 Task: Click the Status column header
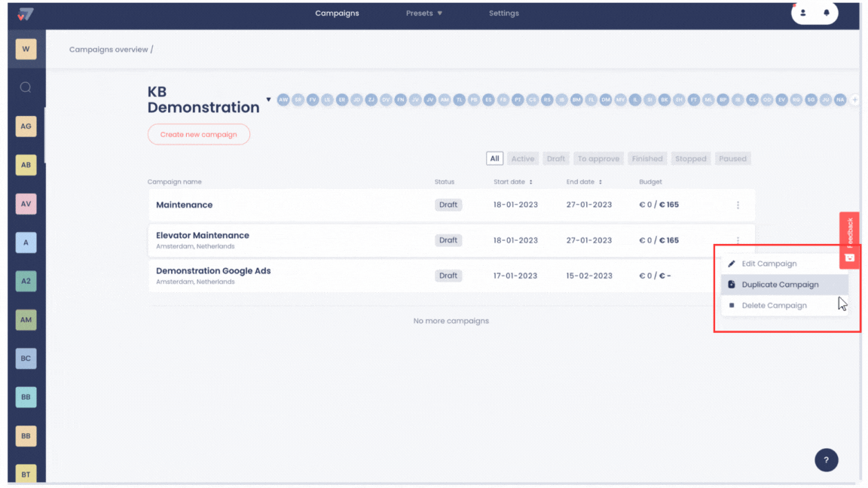[x=444, y=182]
